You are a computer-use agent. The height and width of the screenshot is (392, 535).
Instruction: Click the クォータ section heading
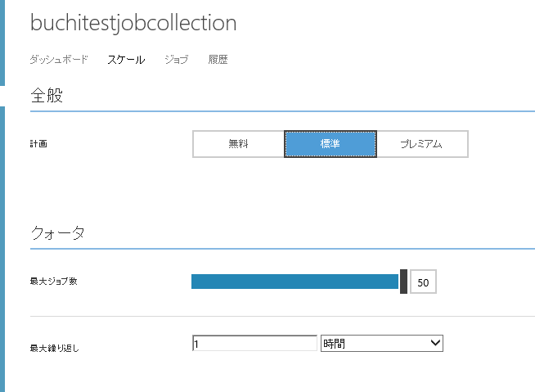(x=57, y=233)
